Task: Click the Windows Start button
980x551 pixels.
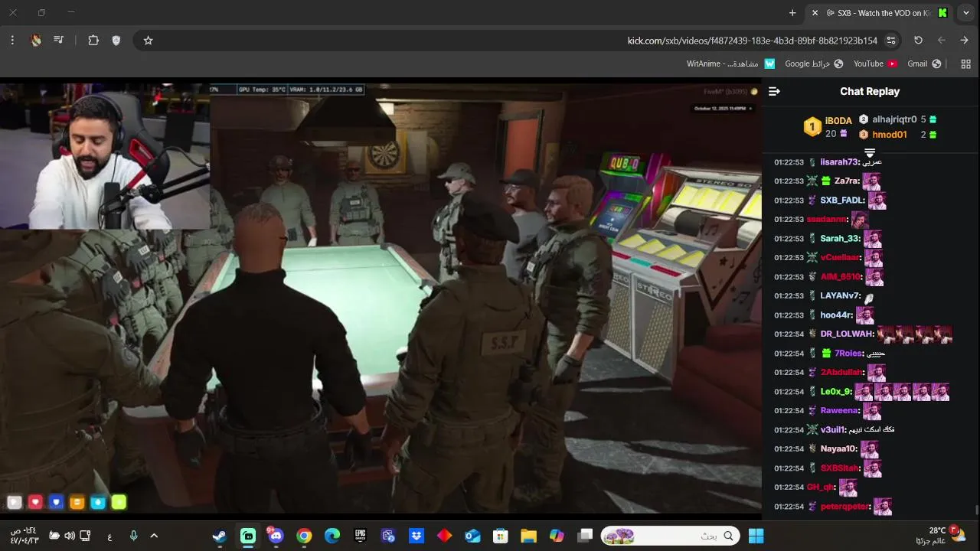Action: [x=756, y=536]
